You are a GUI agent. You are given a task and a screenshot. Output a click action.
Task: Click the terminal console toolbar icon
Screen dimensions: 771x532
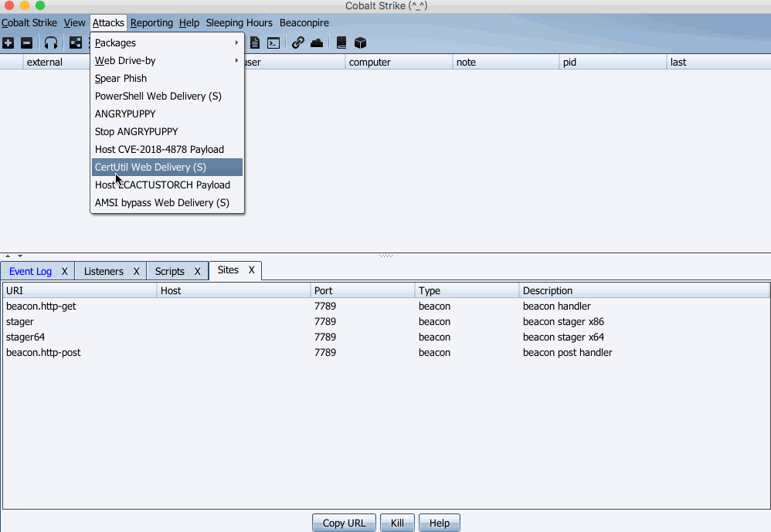click(x=273, y=42)
